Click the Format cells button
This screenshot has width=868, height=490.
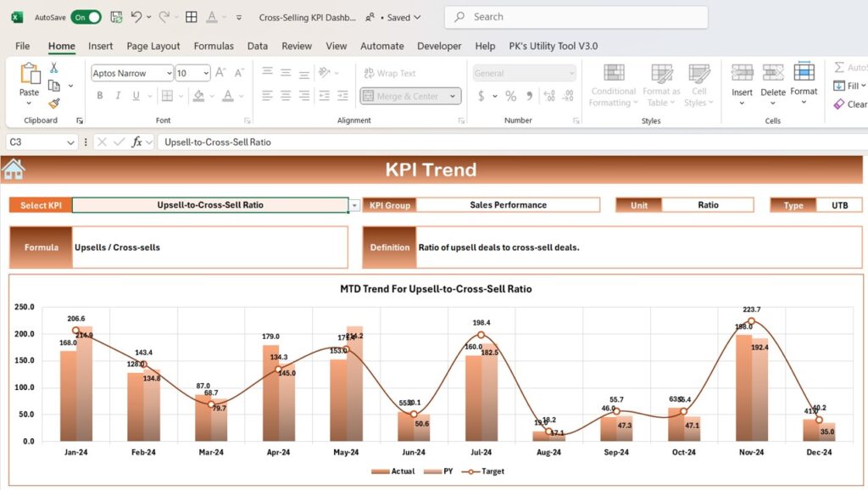(804, 84)
